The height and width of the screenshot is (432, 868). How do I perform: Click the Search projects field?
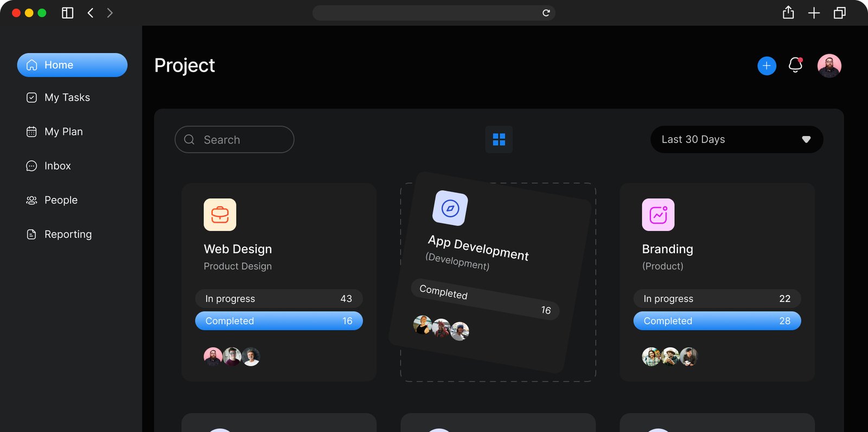(x=234, y=140)
